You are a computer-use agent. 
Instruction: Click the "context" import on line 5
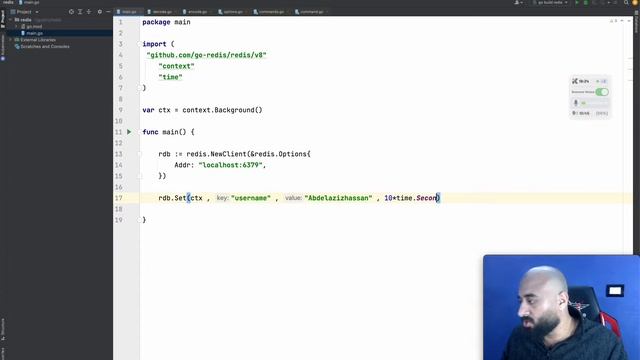coord(176,66)
